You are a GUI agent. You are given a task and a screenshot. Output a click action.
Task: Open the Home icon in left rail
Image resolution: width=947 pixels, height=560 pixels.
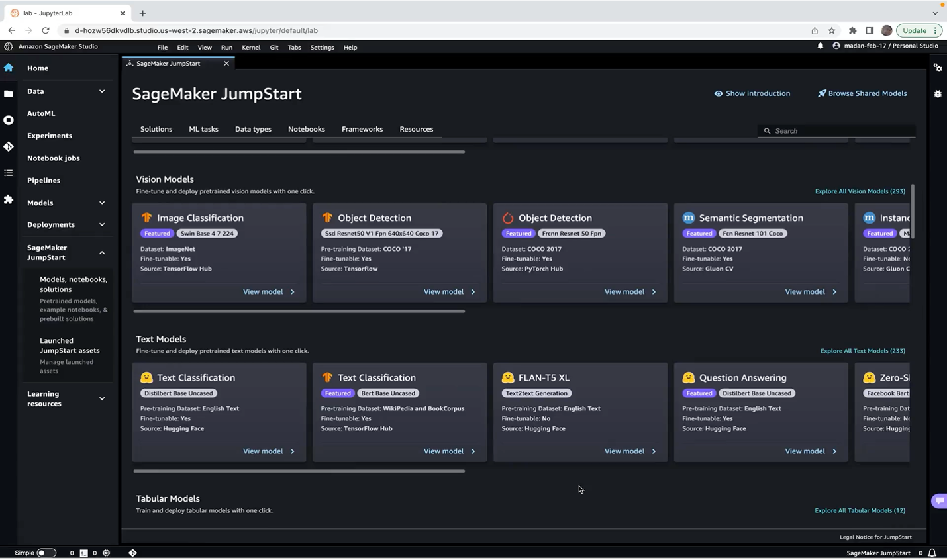[x=9, y=68]
